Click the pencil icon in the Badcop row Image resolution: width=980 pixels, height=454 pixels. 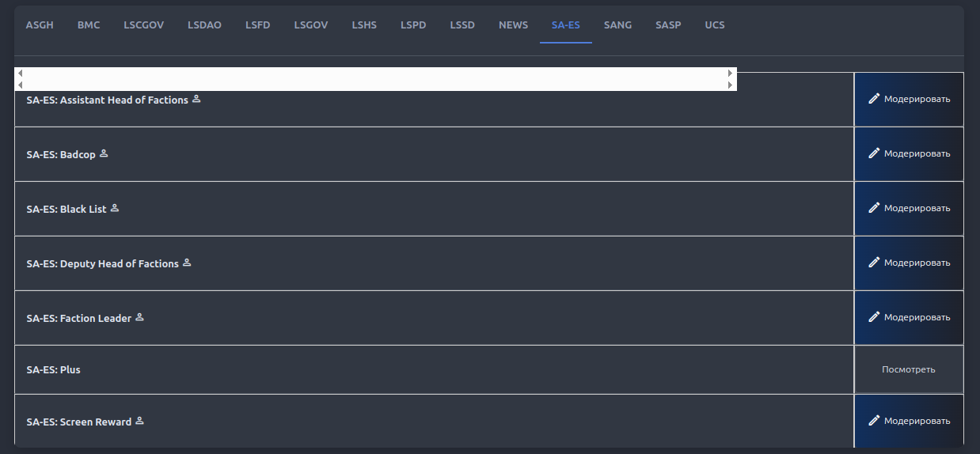874,153
